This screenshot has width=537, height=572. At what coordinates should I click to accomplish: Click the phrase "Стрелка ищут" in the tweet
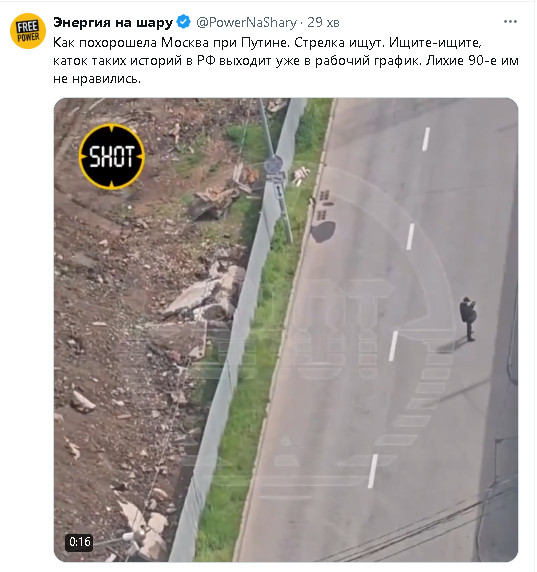pos(339,43)
